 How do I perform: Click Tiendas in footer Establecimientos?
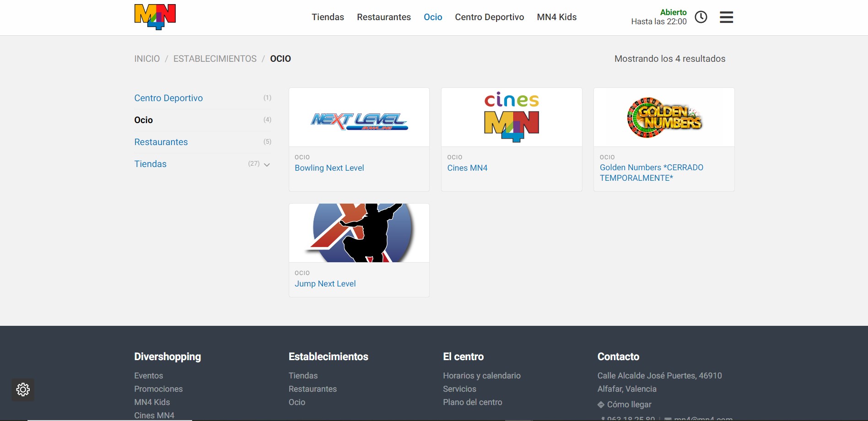303,376
